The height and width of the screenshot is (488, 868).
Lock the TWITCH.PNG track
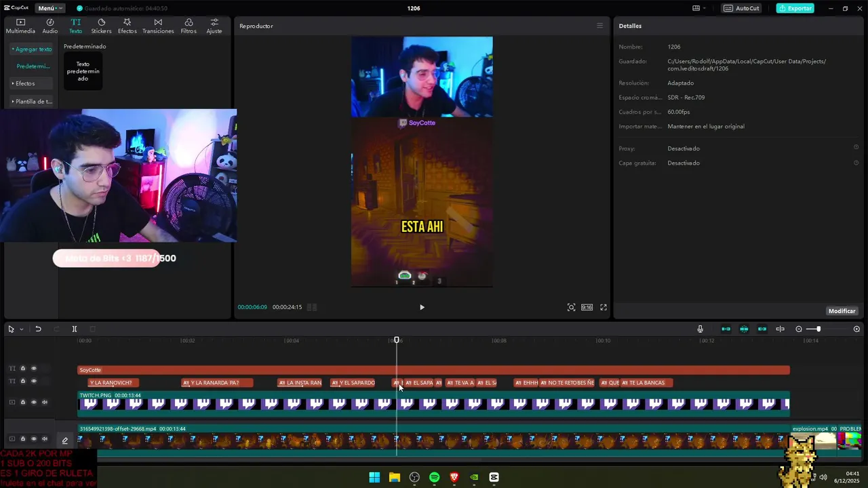click(x=22, y=402)
